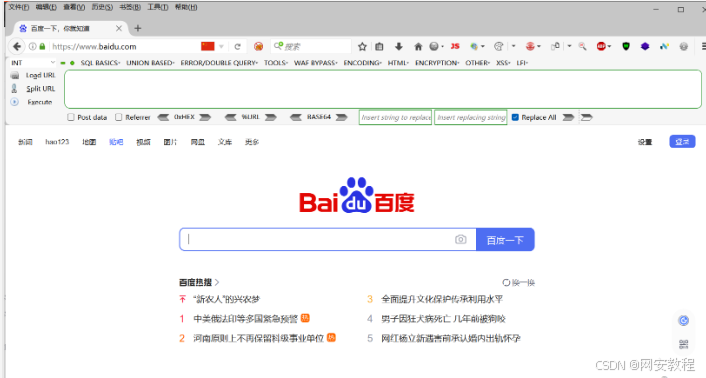The image size is (706, 378).
Task: Open the 帮助(H) menu
Action: tap(186, 7)
